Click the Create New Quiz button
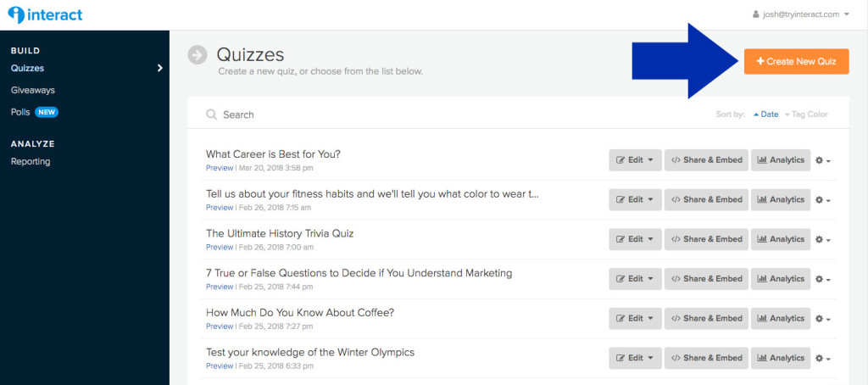The width and height of the screenshot is (868, 385). coord(796,62)
